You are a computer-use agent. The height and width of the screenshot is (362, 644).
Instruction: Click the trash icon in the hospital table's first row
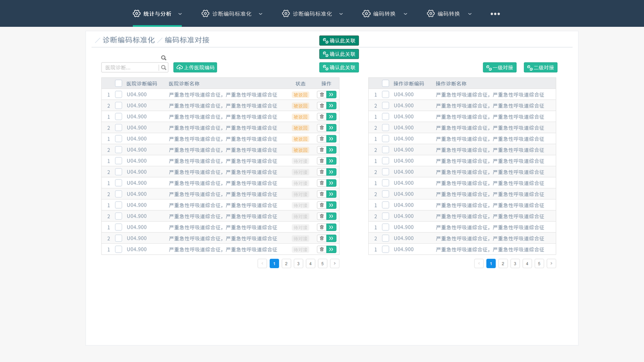pos(322,94)
